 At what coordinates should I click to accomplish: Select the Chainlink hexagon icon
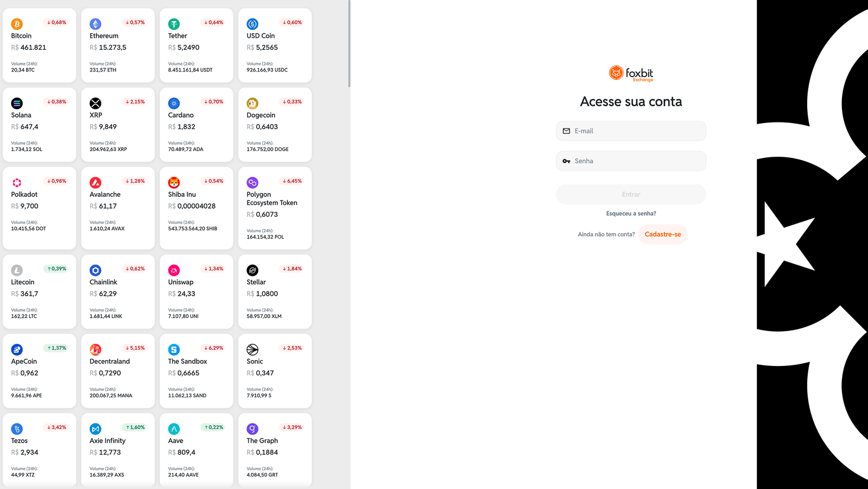(x=95, y=270)
